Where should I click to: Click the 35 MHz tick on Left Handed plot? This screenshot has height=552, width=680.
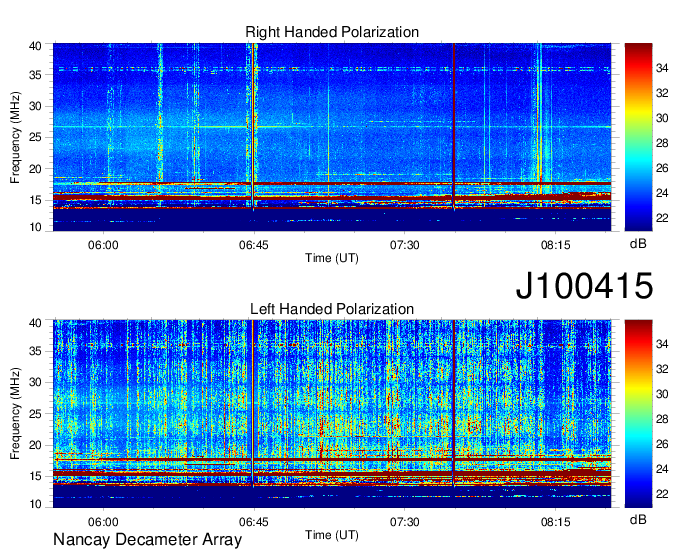(35, 351)
